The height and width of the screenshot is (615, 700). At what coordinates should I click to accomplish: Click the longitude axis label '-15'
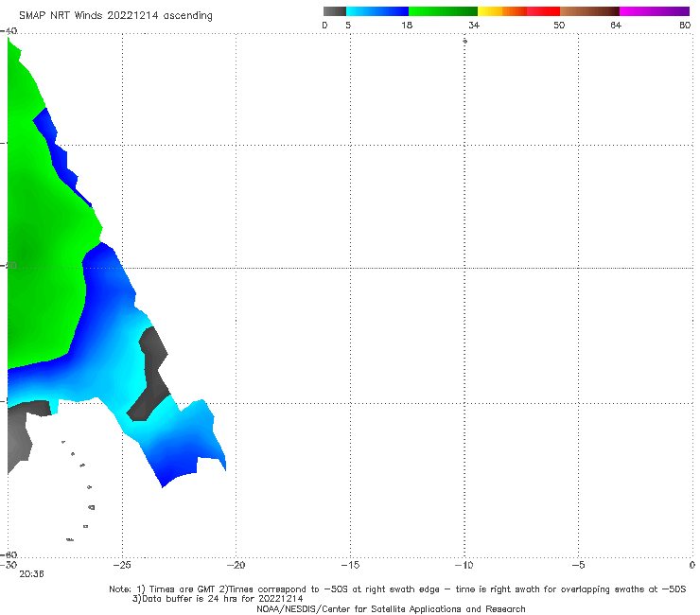pyautogui.click(x=350, y=565)
